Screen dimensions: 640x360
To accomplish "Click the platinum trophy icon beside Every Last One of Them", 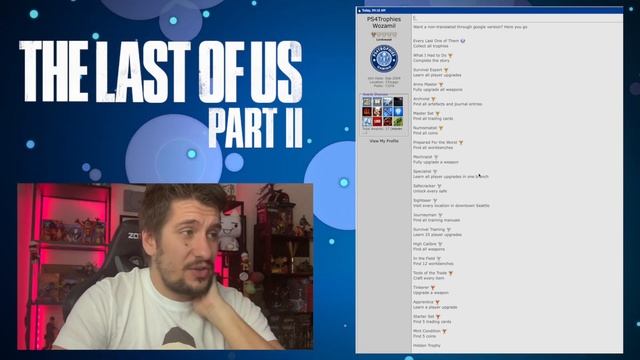I will click(x=463, y=41).
